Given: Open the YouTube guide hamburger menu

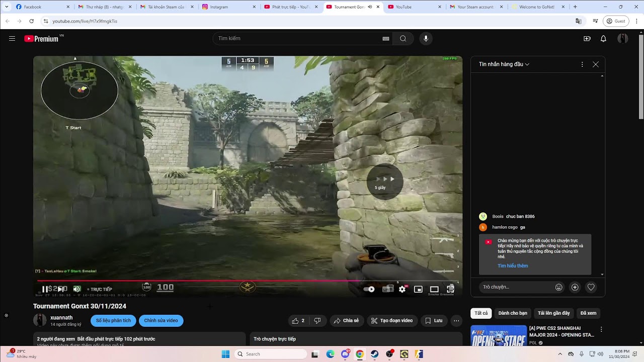Looking at the screenshot, I should pos(12,39).
